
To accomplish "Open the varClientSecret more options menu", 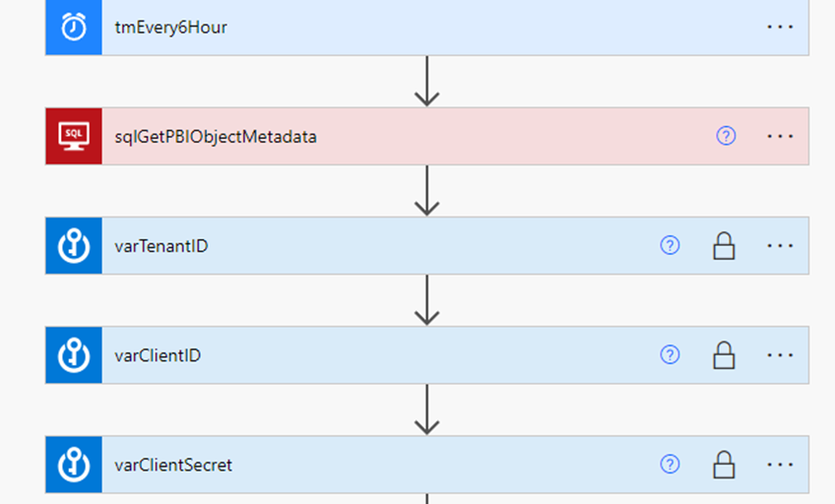I will 780,465.
